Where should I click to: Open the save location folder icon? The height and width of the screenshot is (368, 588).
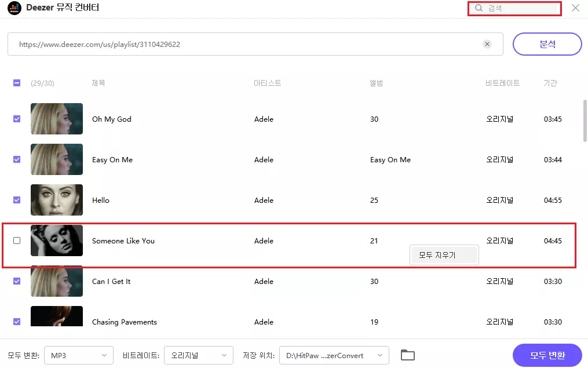[x=408, y=355]
